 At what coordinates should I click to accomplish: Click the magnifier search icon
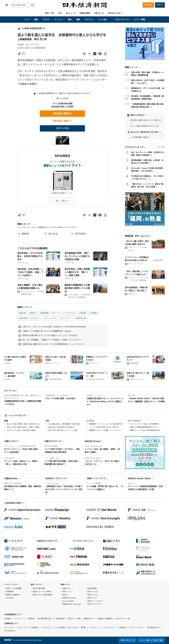(32, 5)
